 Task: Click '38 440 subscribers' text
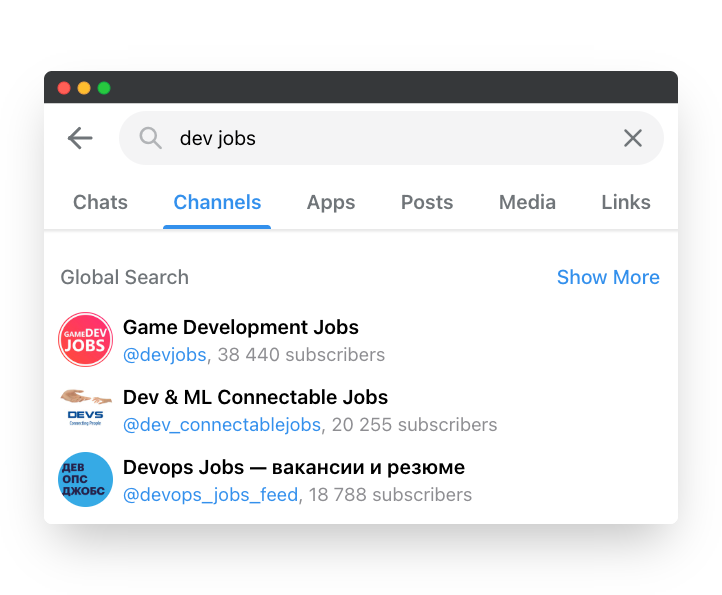coord(301,355)
